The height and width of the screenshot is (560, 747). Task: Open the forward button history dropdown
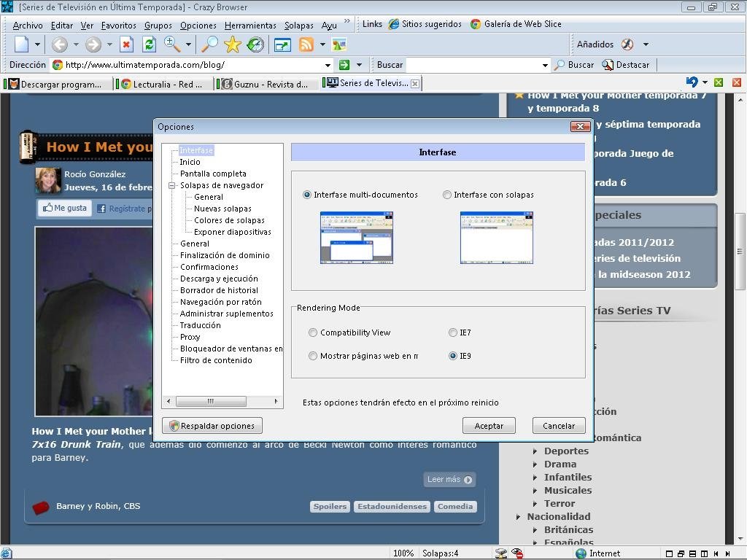(109, 44)
